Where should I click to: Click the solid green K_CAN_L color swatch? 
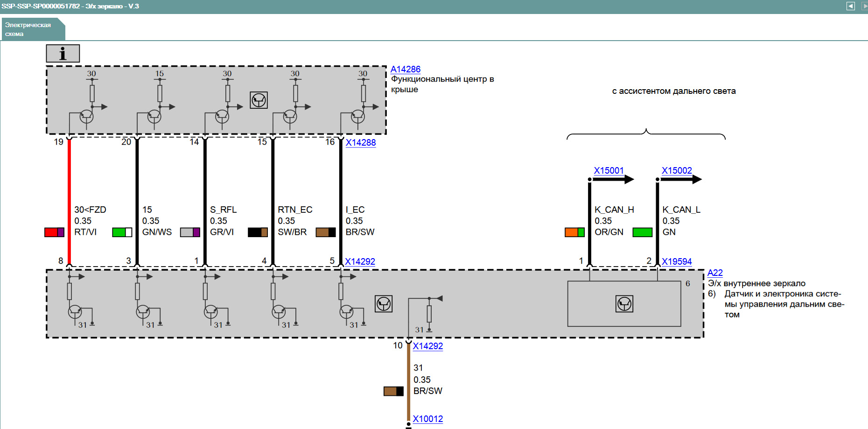tap(642, 232)
